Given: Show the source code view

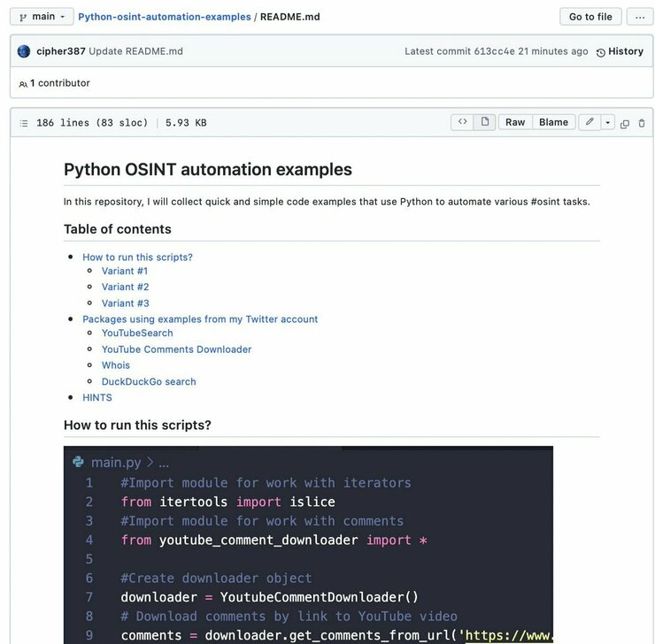Looking at the screenshot, I should pyautogui.click(x=462, y=122).
